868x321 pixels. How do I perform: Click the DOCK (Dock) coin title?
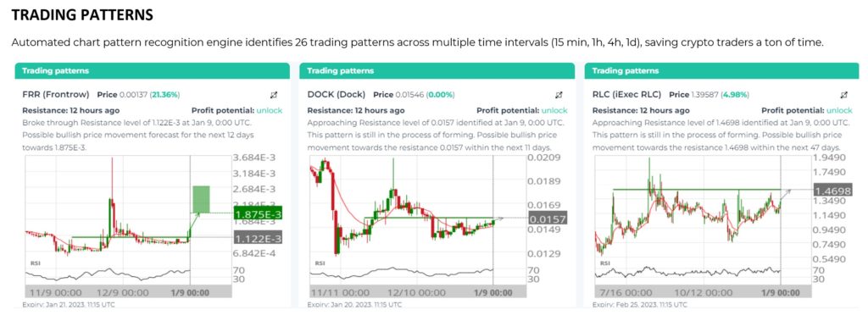coord(337,95)
